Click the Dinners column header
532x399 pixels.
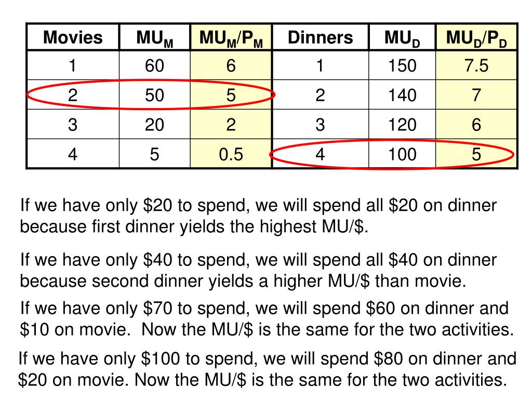(x=320, y=37)
